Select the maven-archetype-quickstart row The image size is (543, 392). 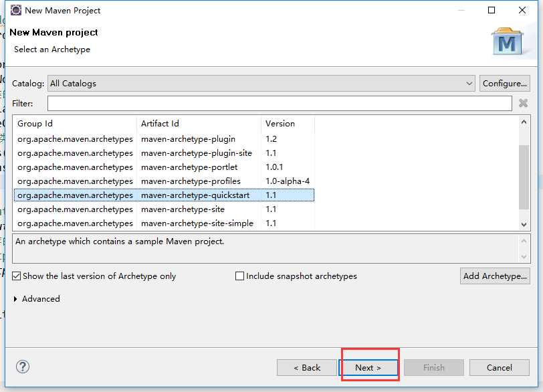click(x=164, y=195)
